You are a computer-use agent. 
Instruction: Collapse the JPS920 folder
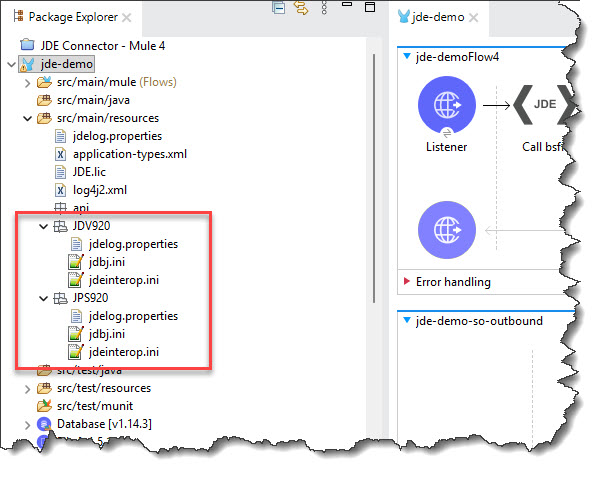[x=43, y=298]
